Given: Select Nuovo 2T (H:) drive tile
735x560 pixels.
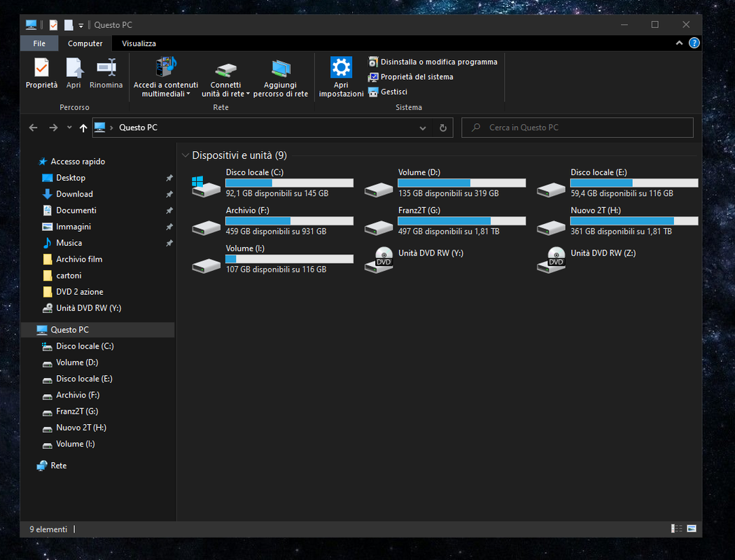Looking at the screenshot, I should click(617, 220).
